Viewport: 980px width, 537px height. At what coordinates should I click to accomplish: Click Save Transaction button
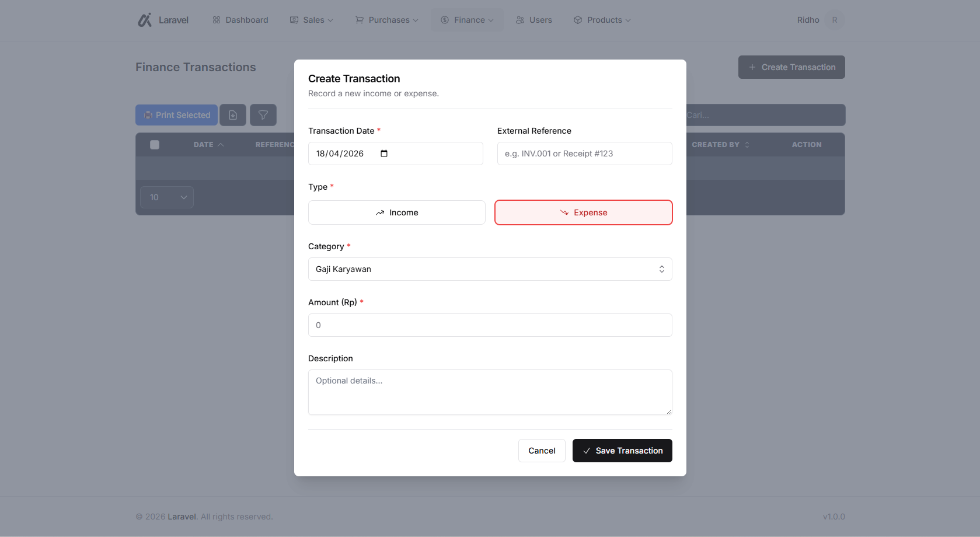[x=622, y=451]
